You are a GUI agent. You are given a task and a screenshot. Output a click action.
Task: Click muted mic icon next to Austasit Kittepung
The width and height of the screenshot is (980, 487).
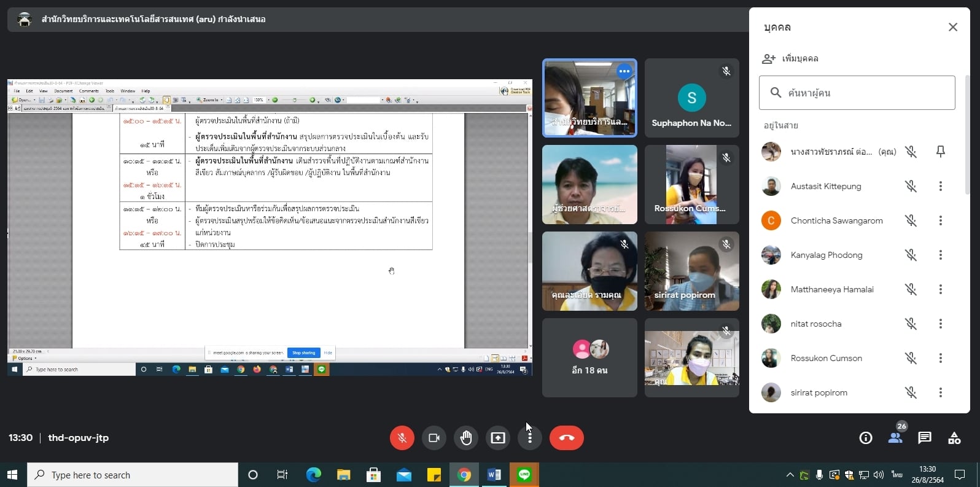911,186
